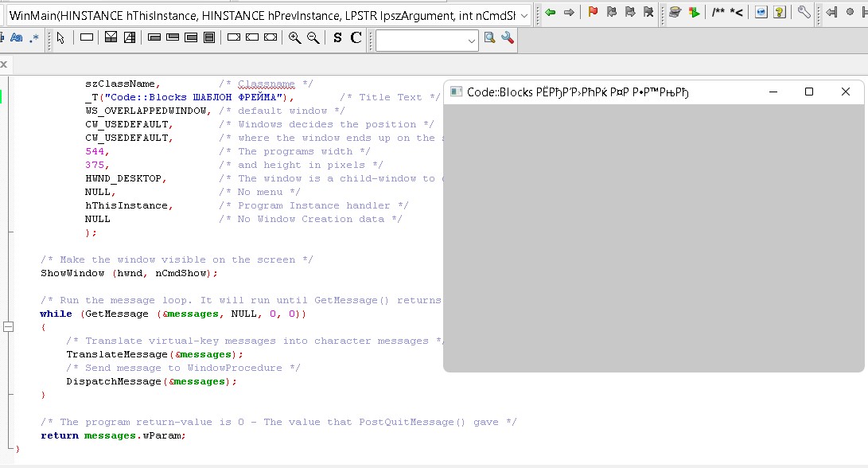The image size is (868, 468).
Task: Toggle match case Aa option
Action: pyautogui.click(x=17, y=37)
